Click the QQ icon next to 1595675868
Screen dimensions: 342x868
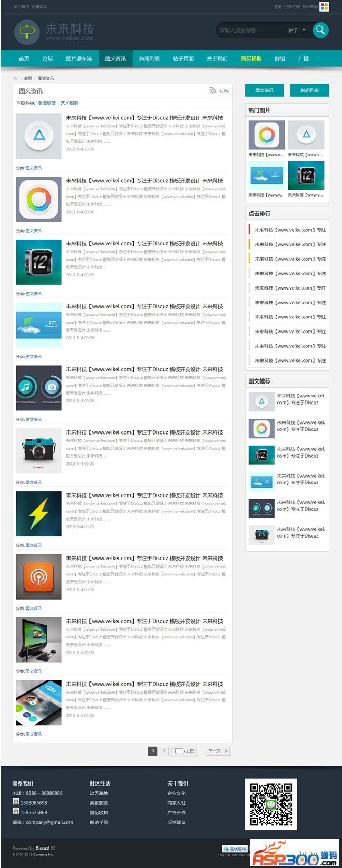[16, 811]
